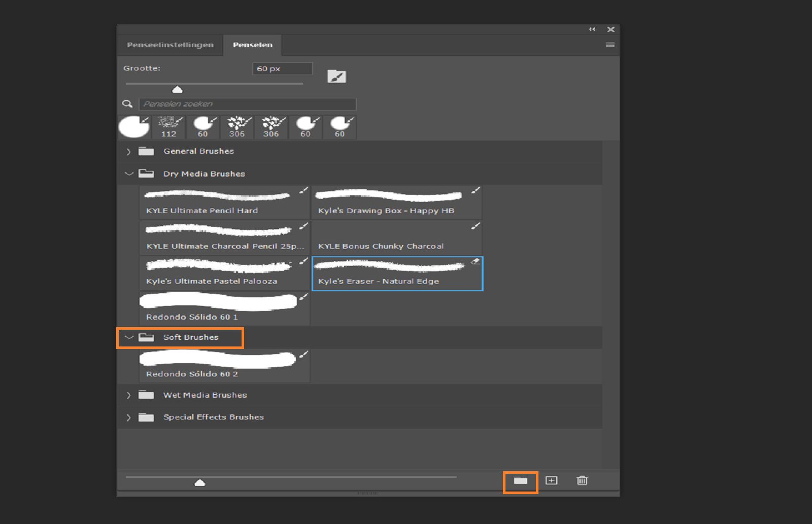Click brush tool icon on Redondo Sólido 60 2
The width and height of the screenshot is (812, 524).
click(303, 354)
